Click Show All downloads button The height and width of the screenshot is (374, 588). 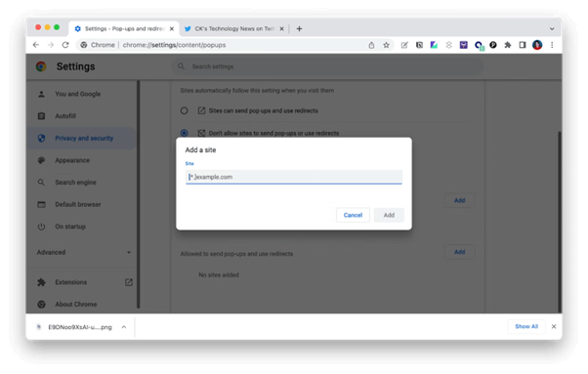(x=526, y=326)
